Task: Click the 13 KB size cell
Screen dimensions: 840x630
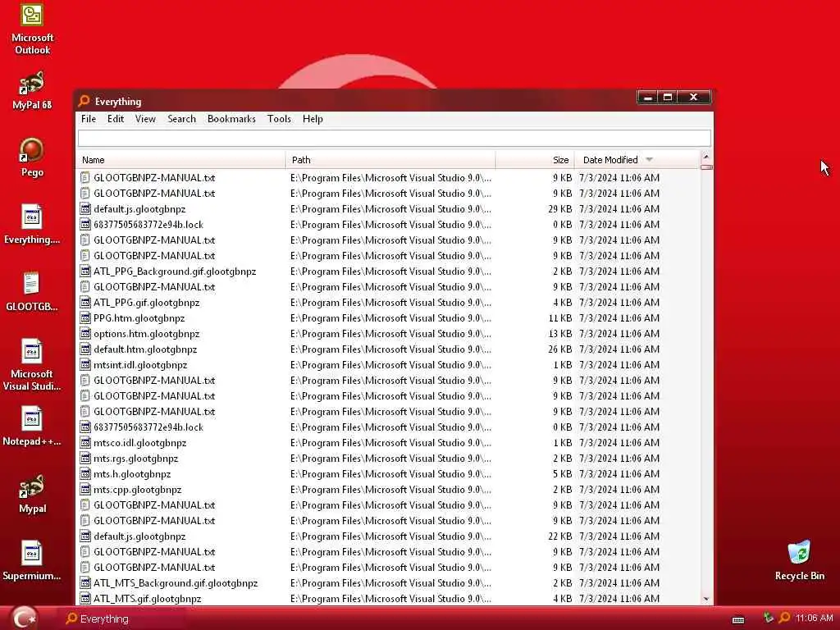Action: tap(559, 333)
